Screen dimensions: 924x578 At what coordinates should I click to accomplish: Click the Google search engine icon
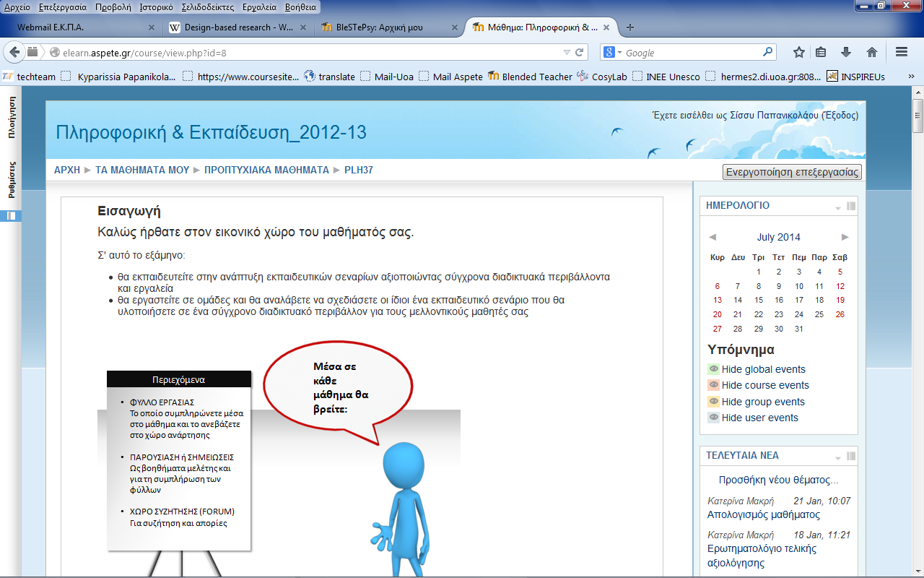609,53
